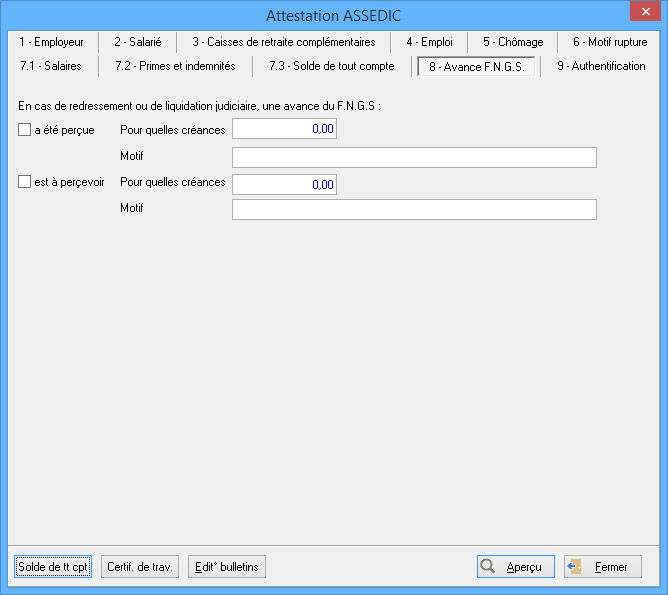Screen dimensions: 668x595
Task: Switch to the 2 - Salarié tab
Action: pos(137,42)
